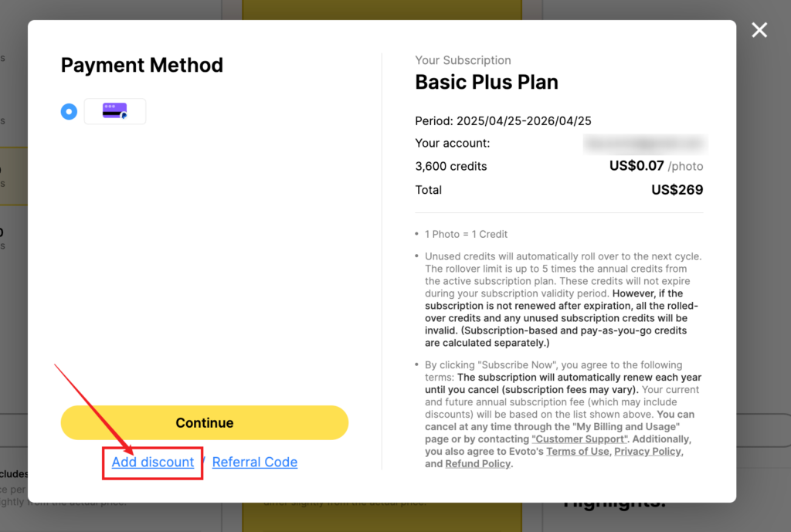Viewport: 791px width, 532px height.
Task: Click the Your Subscription label
Action: point(463,60)
